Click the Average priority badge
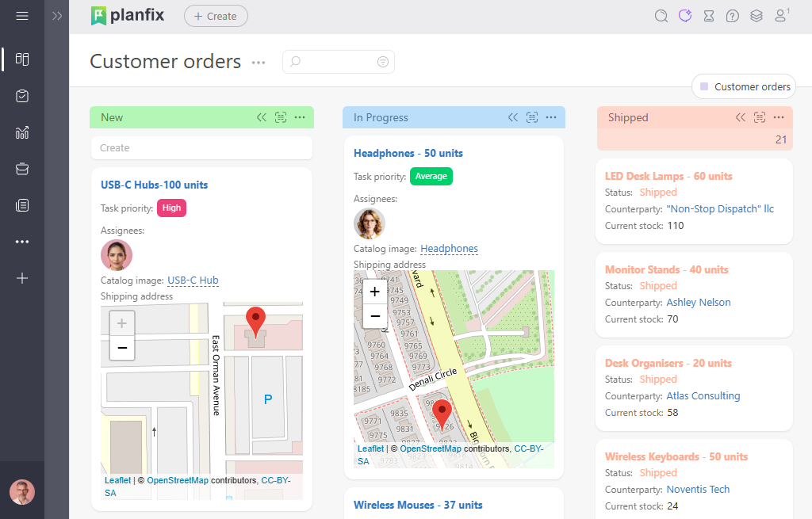 431,177
